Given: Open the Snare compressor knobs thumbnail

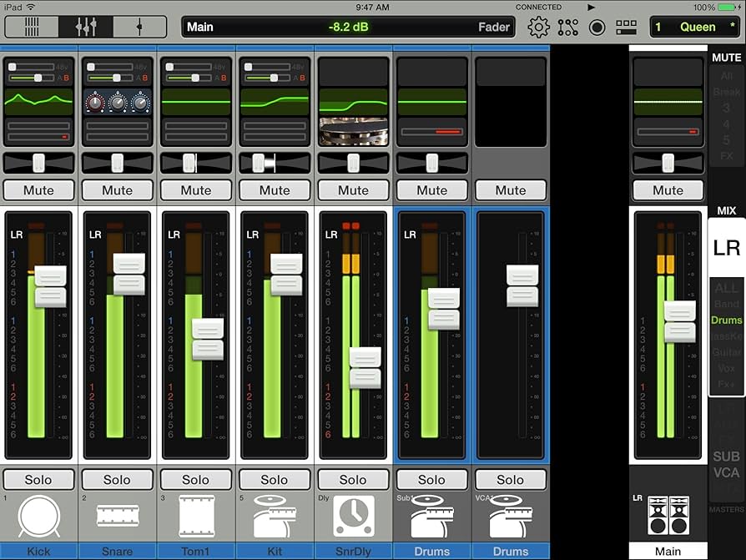Looking at the screenshot, I should [x=117, y=102].
